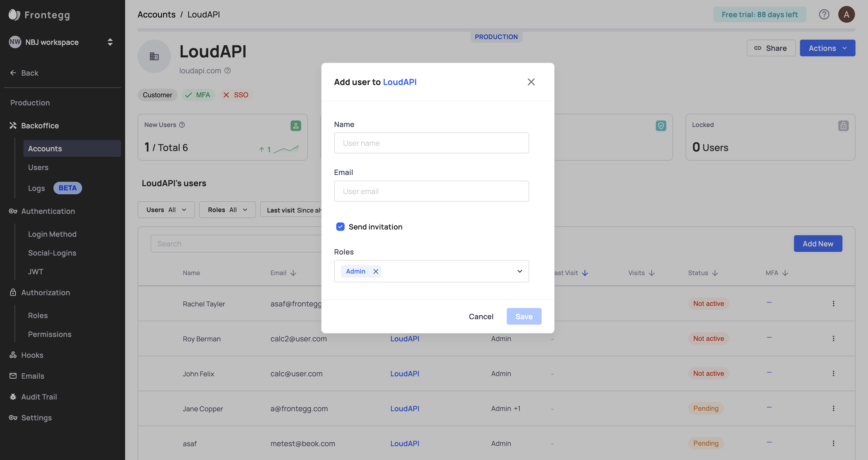Viewport: 868px width, 460px height.
Task: Click into the User email field
Action: coord(431,191)
